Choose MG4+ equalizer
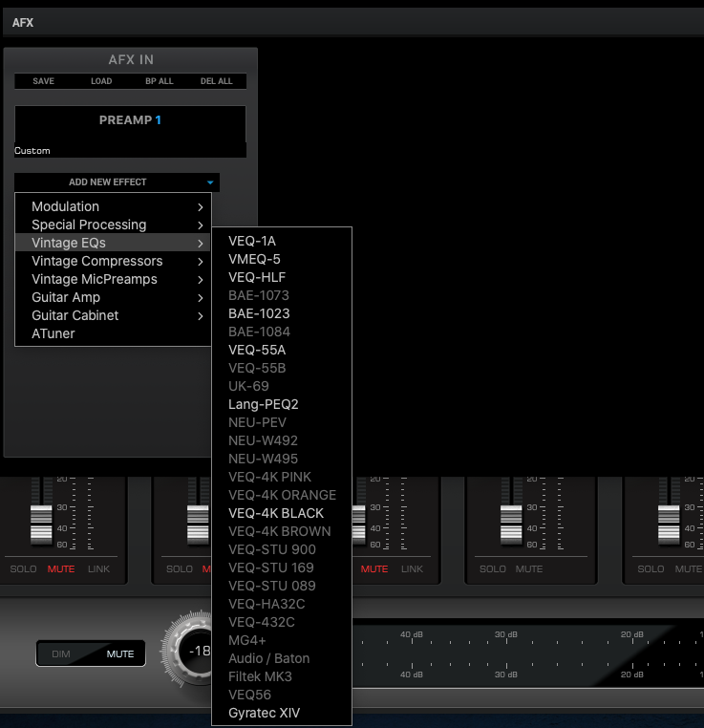704x728 pixels. pos(282,639)
